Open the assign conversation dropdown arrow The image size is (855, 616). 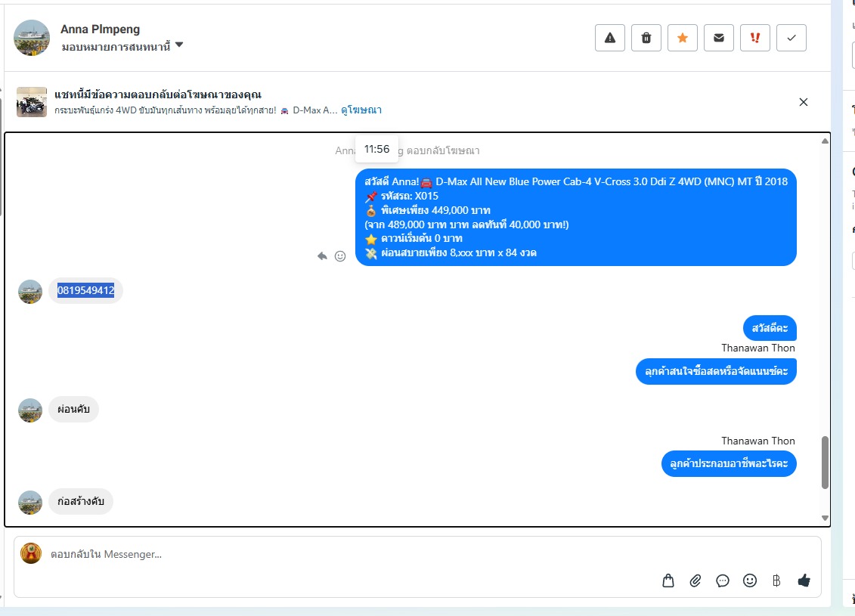pyautogui.click(x=179, y=45)
